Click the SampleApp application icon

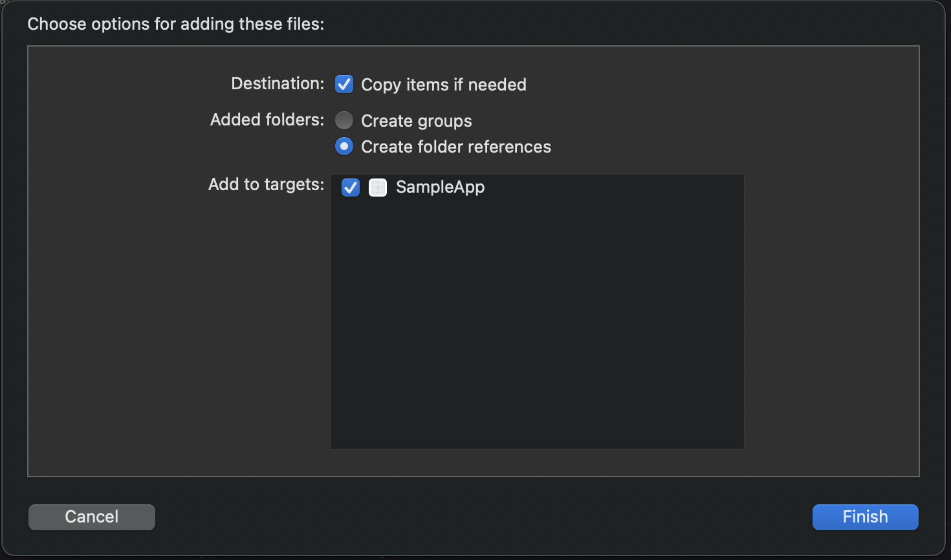(378, 188)
